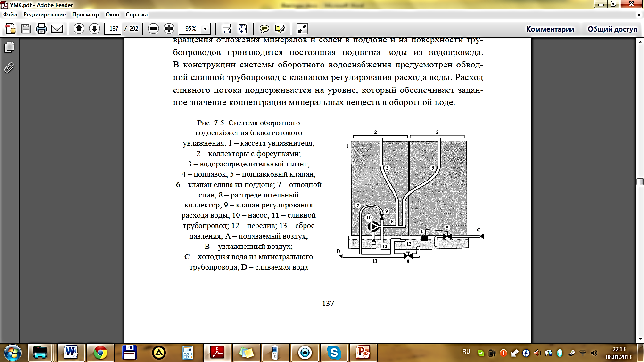Image resolution: width=644 pixels, height=362 pixels.
Task: Open the yellow triangle taskbar app
Action: (159, 352)
